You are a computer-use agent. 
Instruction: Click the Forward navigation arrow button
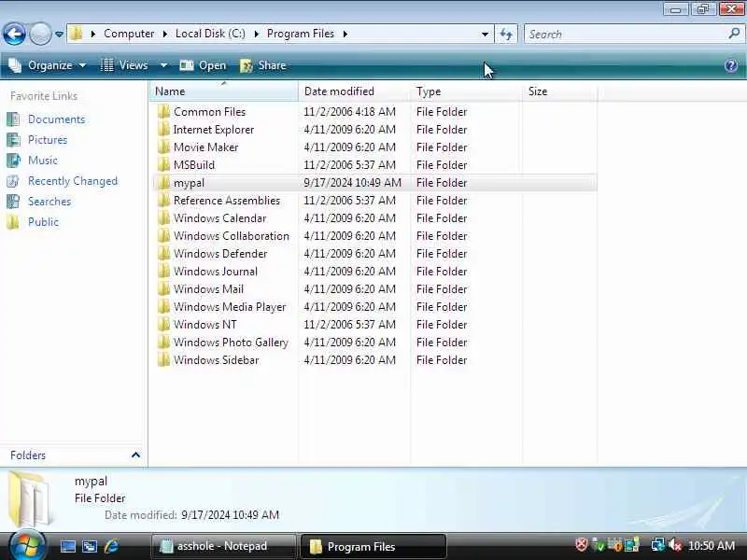pos(40,34)
